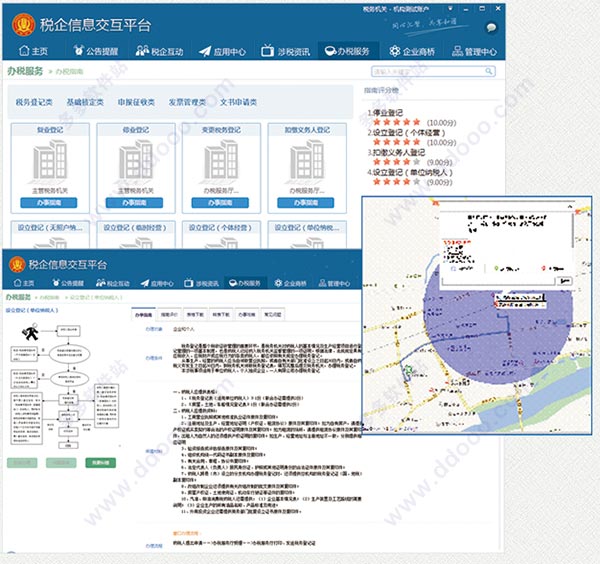Click 税企互动 people icon in lower window
The width and height of the screenshot is (600, 564).
pos(100,283)
